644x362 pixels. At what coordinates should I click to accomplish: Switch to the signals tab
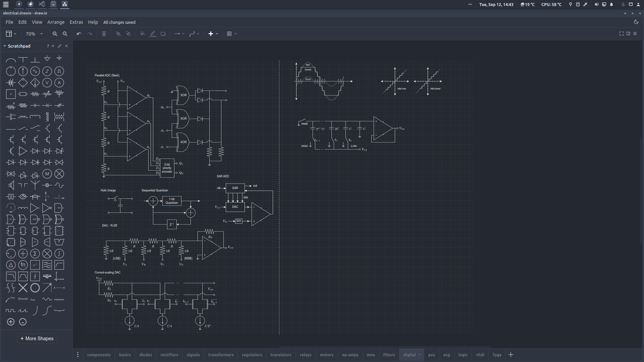point(193,355)
